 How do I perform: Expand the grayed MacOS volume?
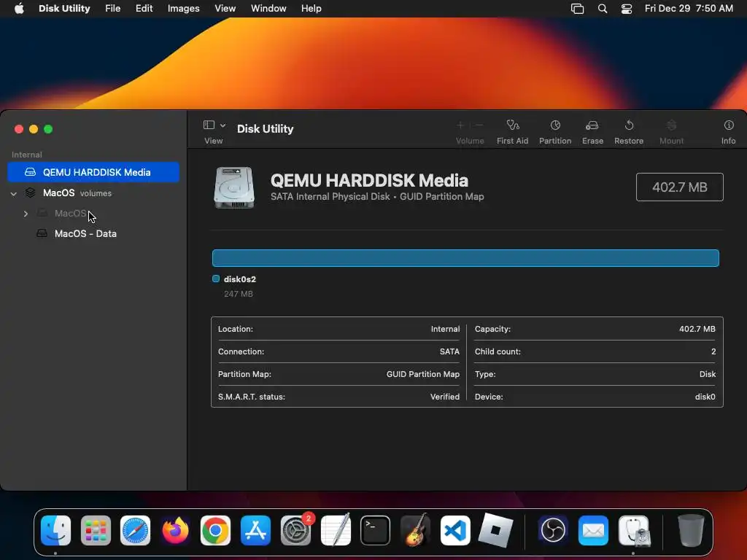click(26, 214)
